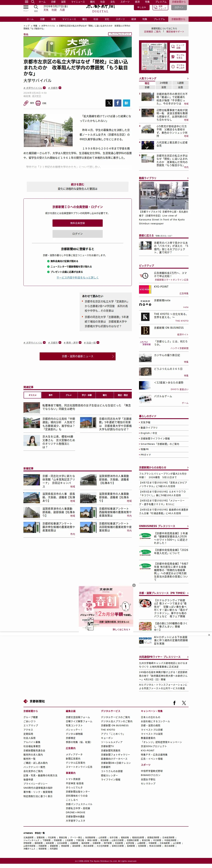Click 大学サバイバル header banner image
Screen dimensions: 212x868
point(78,47)
